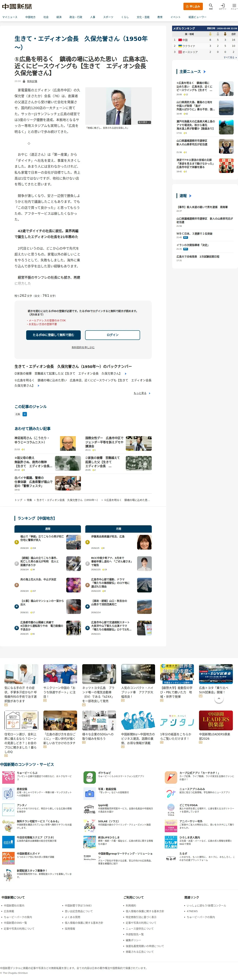Click the 中国新聞groupマーケティング icon

(x=90, y=858)
